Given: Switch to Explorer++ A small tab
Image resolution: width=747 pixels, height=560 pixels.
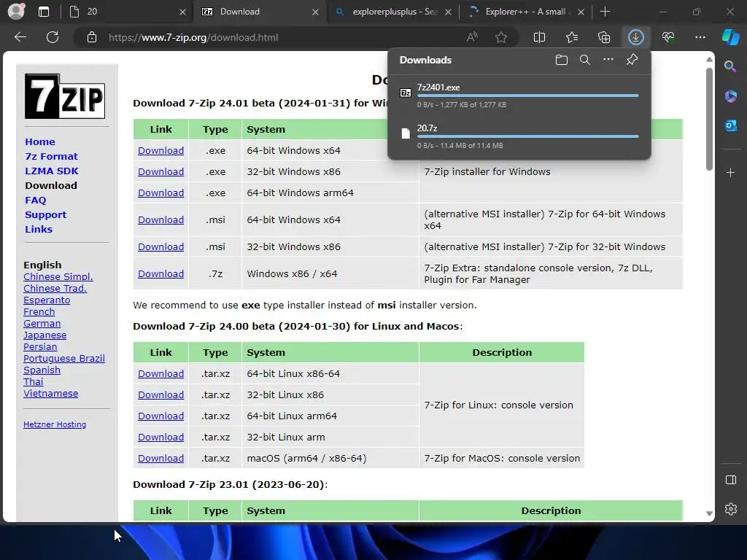Looking at the screenshot, I should click(525, 12).
